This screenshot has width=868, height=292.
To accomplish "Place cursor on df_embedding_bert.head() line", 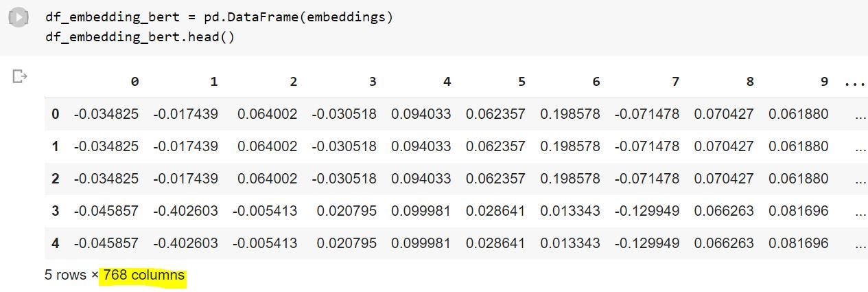I will (140, 36).
